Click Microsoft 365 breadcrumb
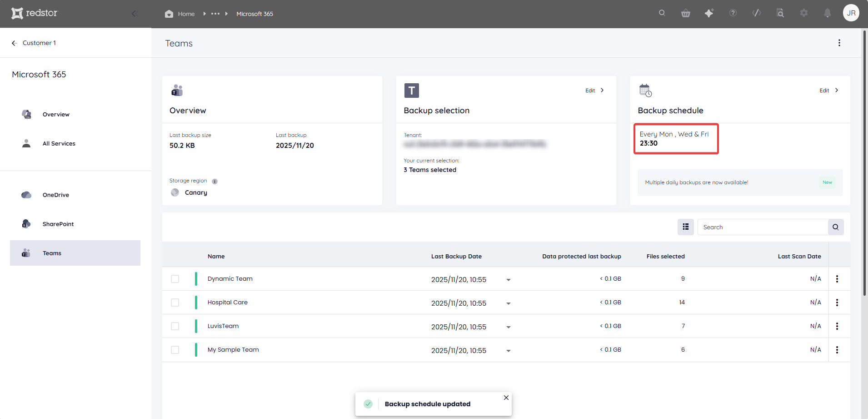The height and width of the screenshot is (419, 868). pos(254,14)
